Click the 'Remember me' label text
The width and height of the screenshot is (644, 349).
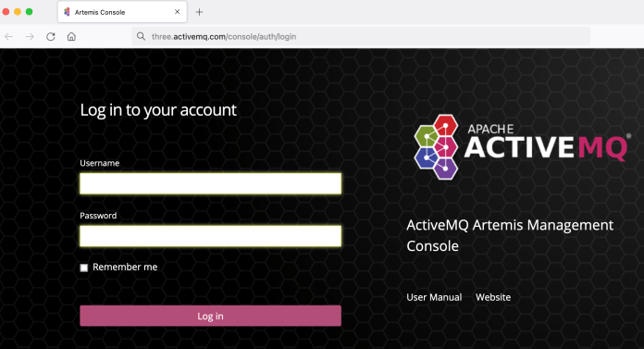(x=125, y=268)
